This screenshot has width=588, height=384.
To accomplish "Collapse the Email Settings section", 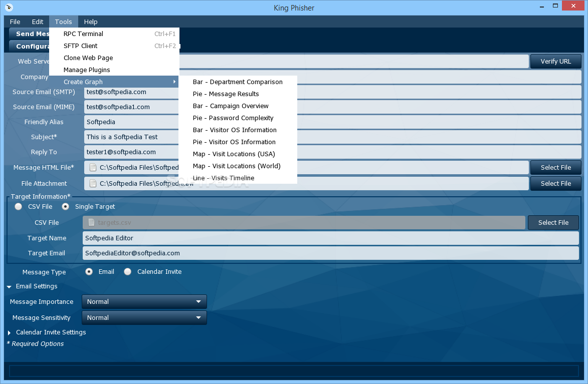I will 9,286.
